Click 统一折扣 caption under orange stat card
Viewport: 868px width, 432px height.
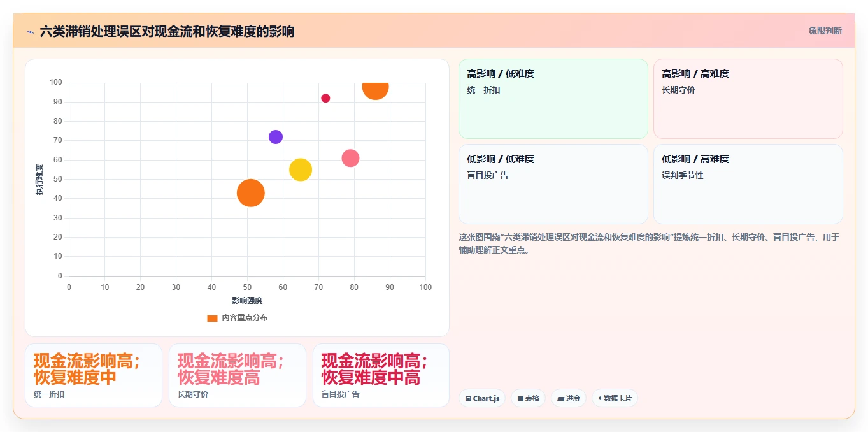[x=49, y=394]
